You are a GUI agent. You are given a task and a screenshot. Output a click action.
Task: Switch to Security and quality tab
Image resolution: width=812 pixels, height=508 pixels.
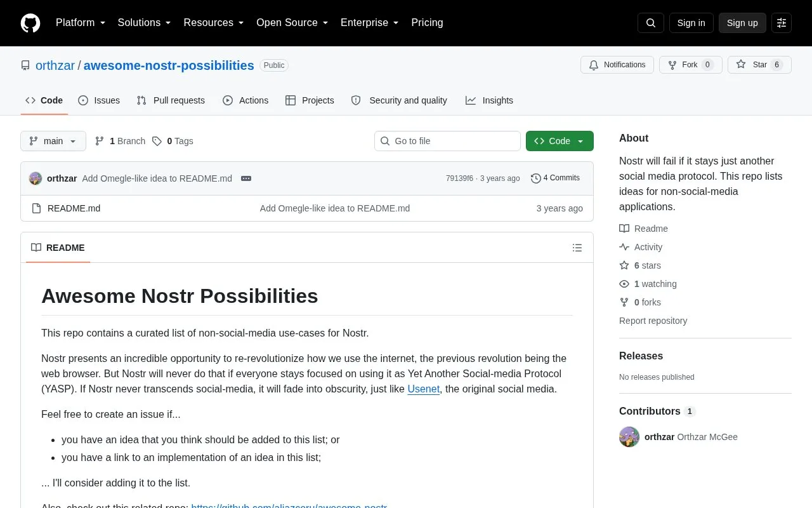pyautogui.click(x=399, y=100)
